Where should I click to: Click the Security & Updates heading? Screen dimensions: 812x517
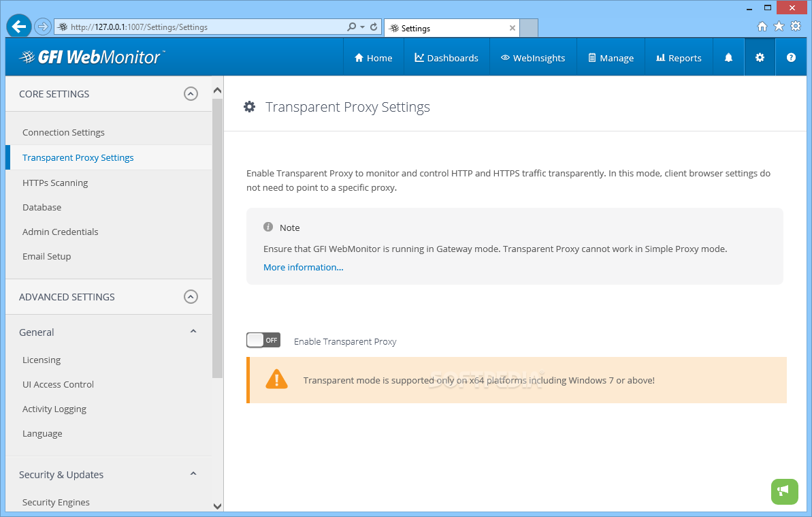pos(61,475)
